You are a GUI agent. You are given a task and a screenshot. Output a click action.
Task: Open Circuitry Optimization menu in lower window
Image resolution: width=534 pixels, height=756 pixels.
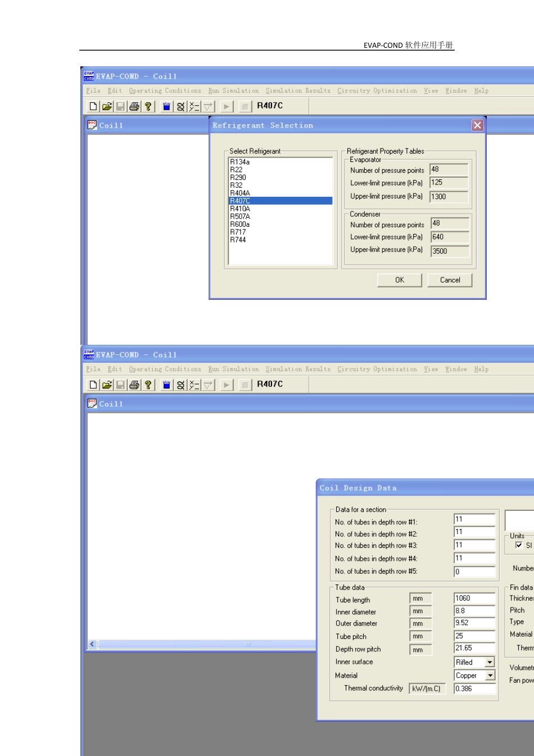click(x=377, y=369)
